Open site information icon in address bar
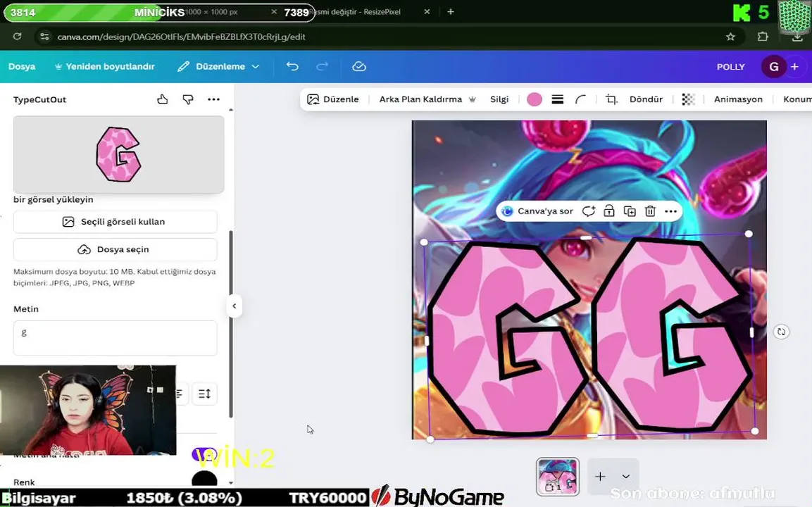This screenshot has height=507, width=812. coord(44,37)
